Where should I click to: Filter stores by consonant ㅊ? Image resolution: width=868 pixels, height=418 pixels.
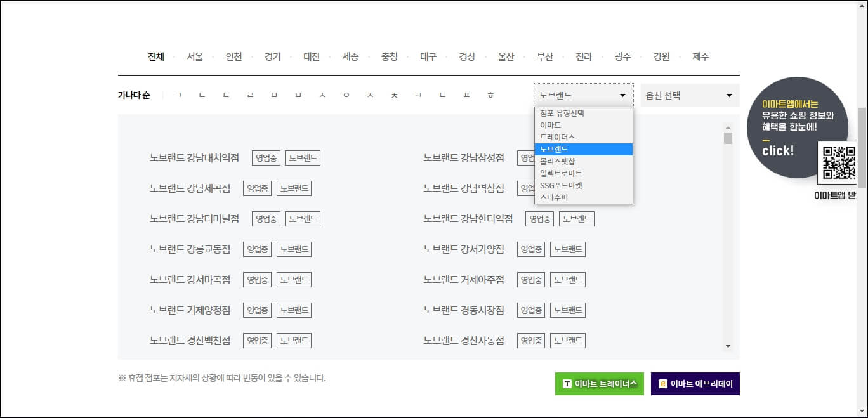pyautogui.click(x=394, y=95)
